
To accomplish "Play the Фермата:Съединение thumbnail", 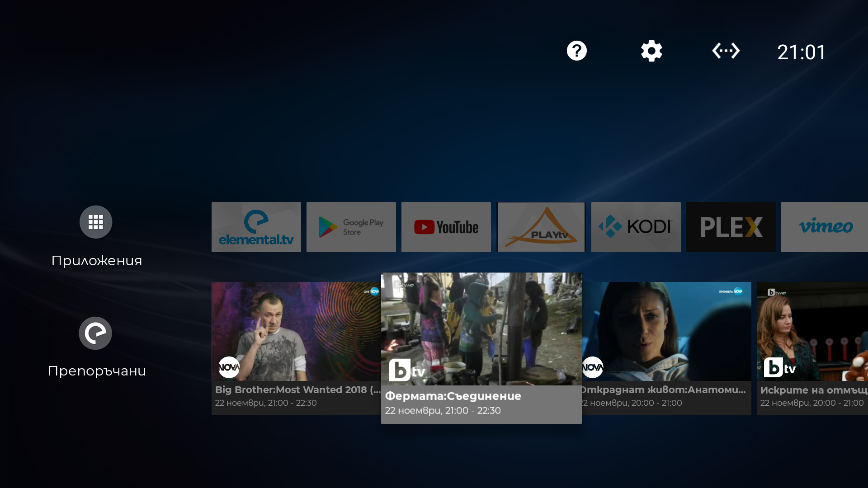I will click(x=481, y=329).
